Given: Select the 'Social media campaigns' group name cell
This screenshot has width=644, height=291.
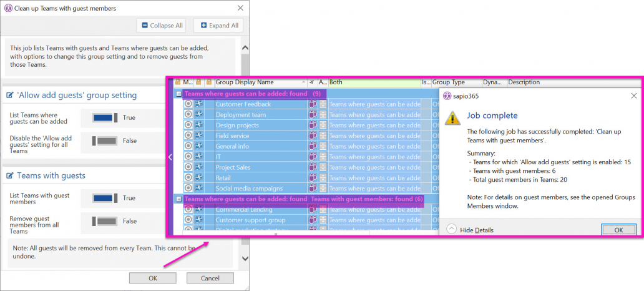Looking at the screenshot, I should (x=261, y=188).
